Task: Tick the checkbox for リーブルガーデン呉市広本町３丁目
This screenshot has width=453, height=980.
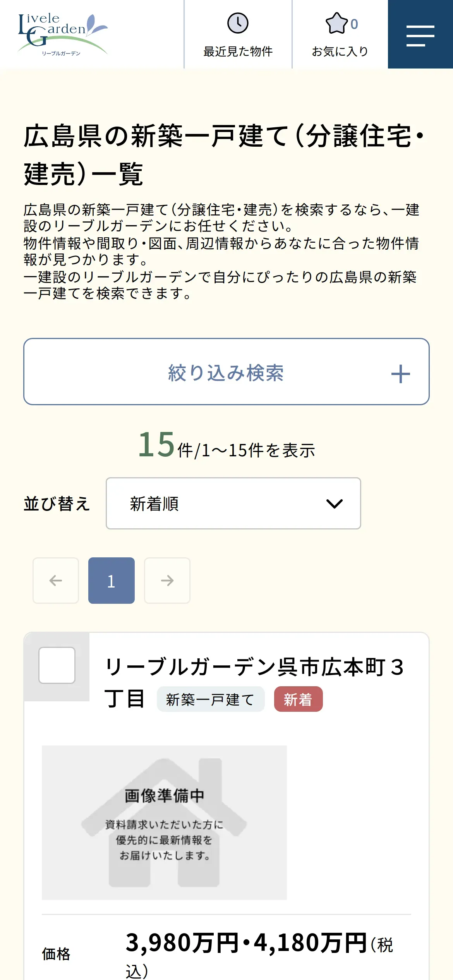Action: coord(57,665)
